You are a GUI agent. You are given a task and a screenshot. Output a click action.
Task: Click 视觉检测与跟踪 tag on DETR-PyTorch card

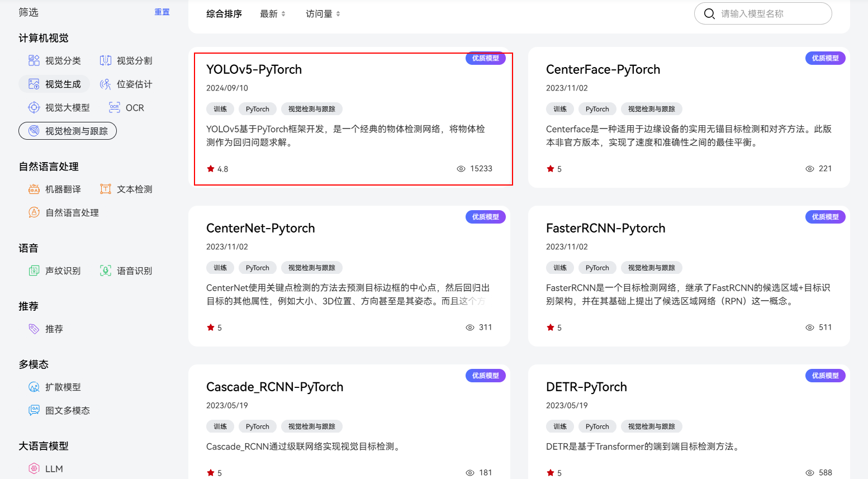pyautogui.click(x=652, y=426)
